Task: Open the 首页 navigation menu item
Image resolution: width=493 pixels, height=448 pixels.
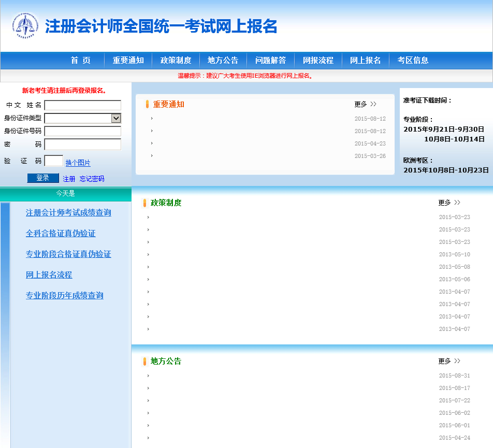Action: 80,60
